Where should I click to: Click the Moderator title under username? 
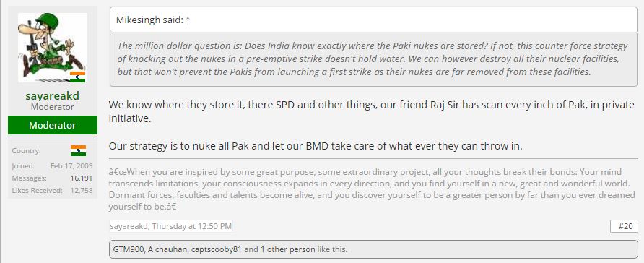click(x=53, y=107)
